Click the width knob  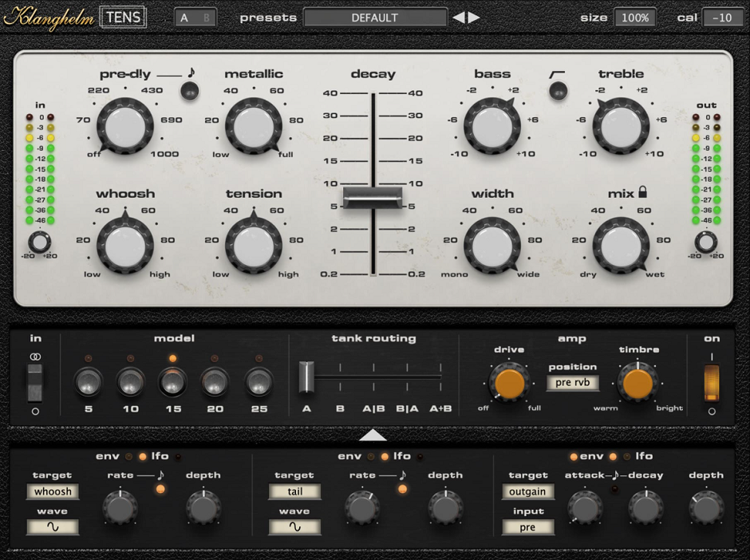[x=492, y=246]
